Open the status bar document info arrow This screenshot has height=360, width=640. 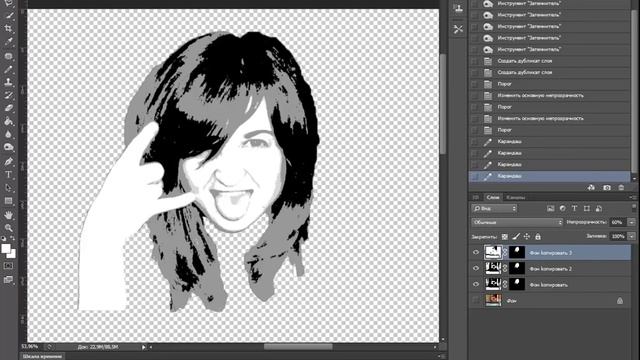click(143, 347)
